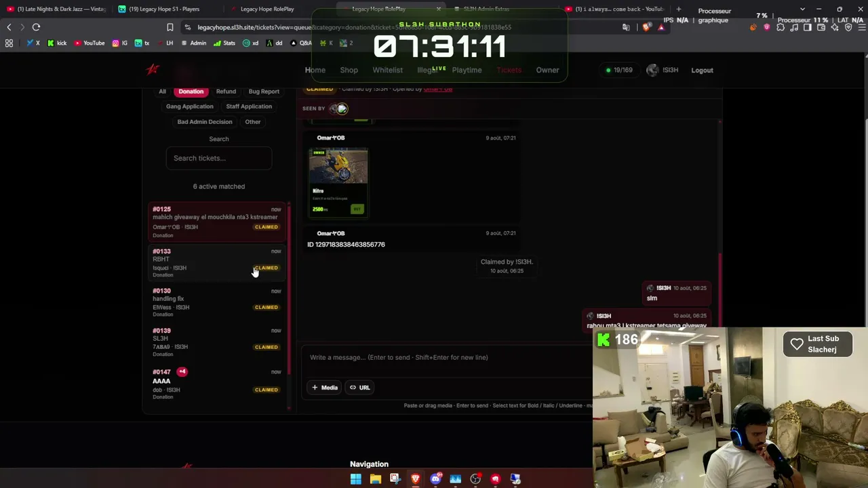This screenshot has width=868, height=488.
Task: Open Discord from the taskbar
Action: [x=436, y=479]
